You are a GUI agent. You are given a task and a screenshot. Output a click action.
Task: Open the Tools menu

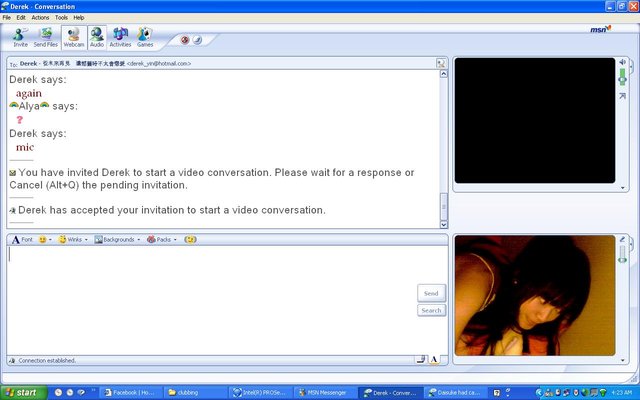pos(62,17)
